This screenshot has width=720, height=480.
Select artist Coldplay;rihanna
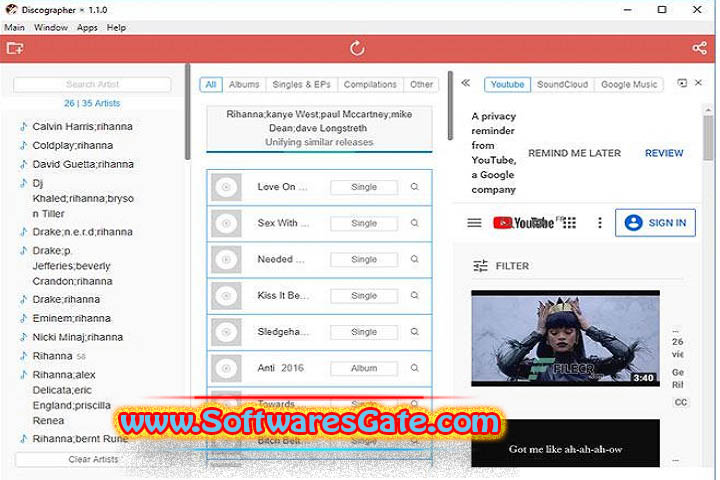click(x=73, y=145)
